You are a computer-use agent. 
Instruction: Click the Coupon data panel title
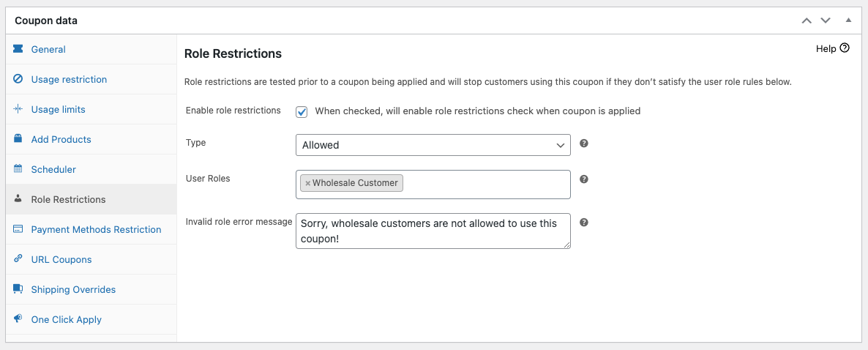click(46, 21)
